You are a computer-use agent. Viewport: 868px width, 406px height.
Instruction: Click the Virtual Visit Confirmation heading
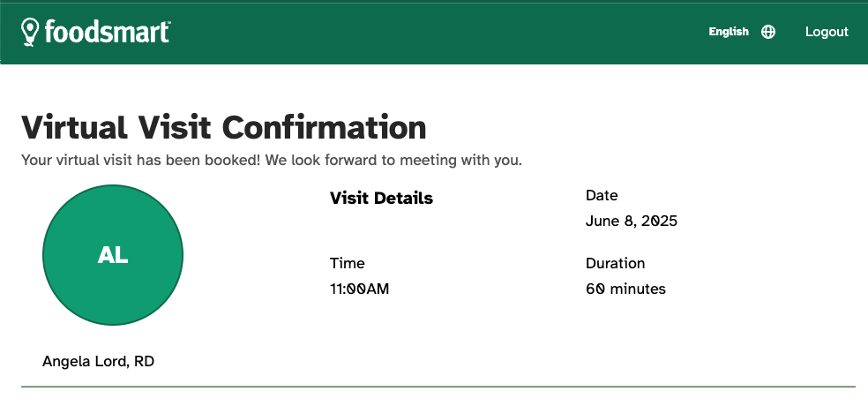[x=224, y=127]
